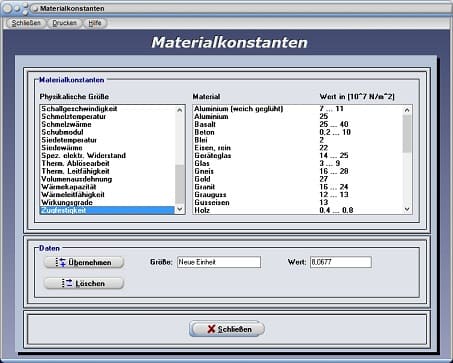The image size is (453, 363).
Task: Select the plain Aluminium row with value 25
Action: (298, 117)
